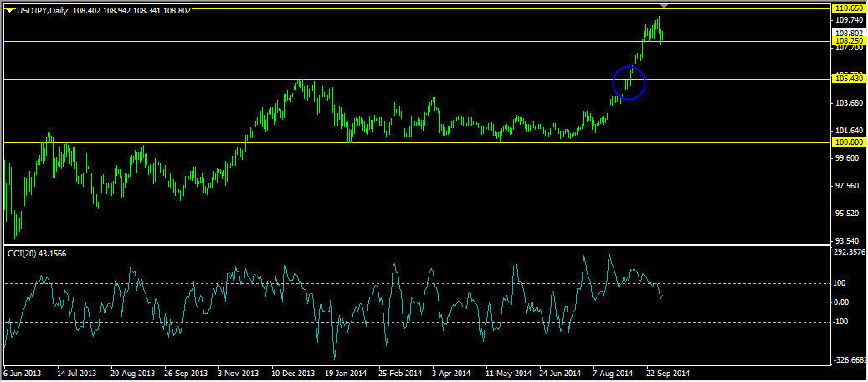Screen dimensions: 868x382
Task: Click the gray chart shift triangle marker
Action: [x=665, y=6]
